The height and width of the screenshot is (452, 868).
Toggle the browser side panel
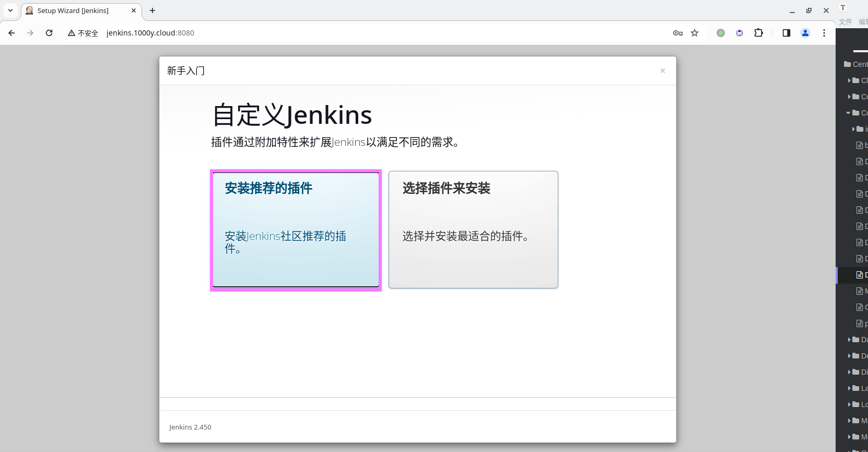click(x=787, y=33)
